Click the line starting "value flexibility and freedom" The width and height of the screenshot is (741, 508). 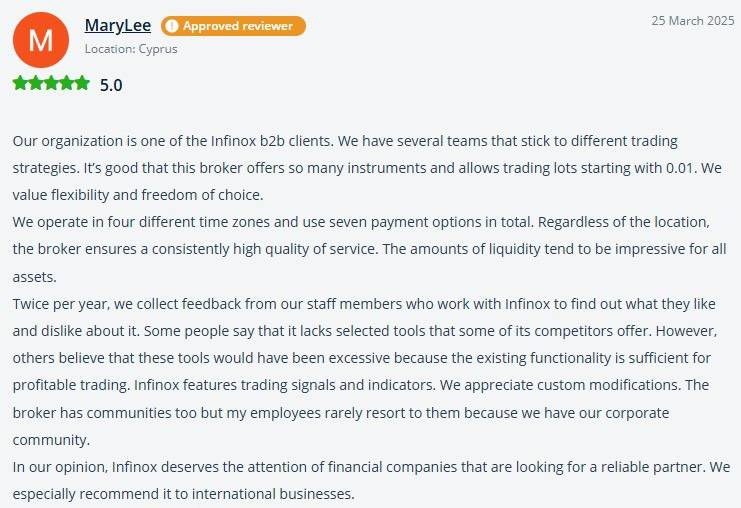[138, 195]
